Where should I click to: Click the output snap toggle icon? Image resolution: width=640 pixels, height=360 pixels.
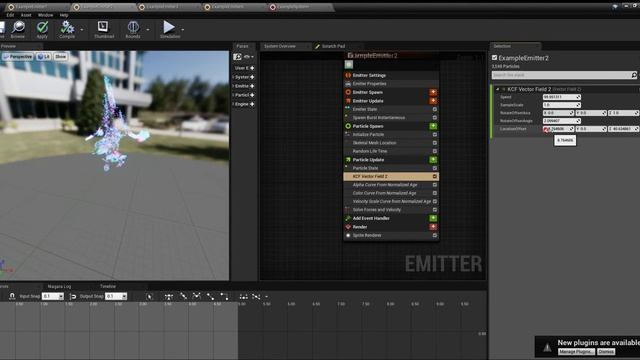tap(73, 296)
